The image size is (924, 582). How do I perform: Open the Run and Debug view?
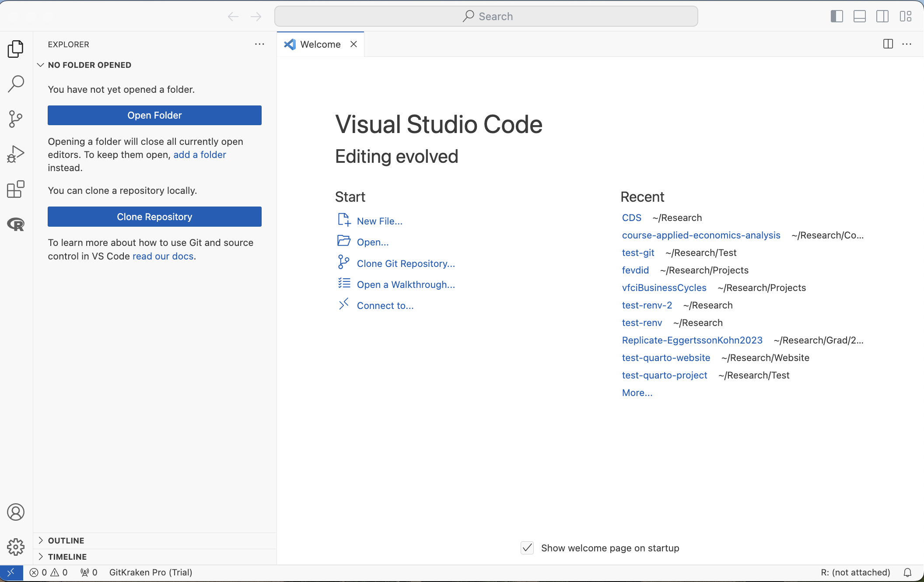pyautogui.click(x=16, y=154)
